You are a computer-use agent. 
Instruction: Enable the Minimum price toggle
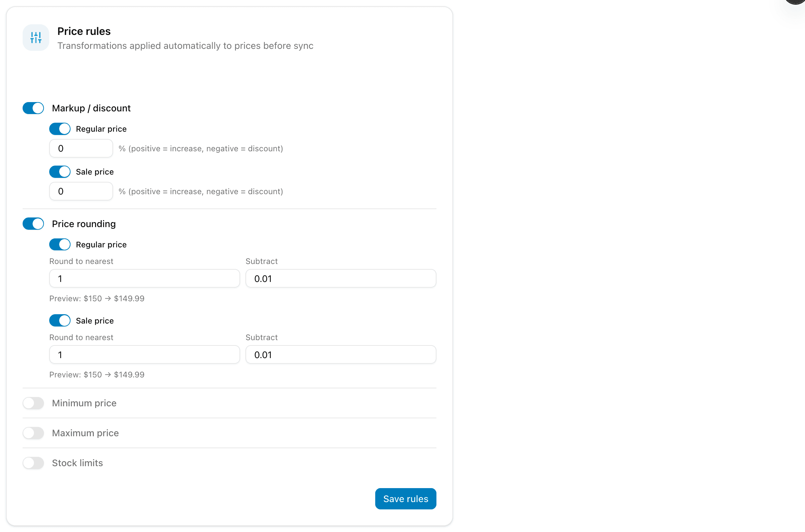tap(33, 403)
